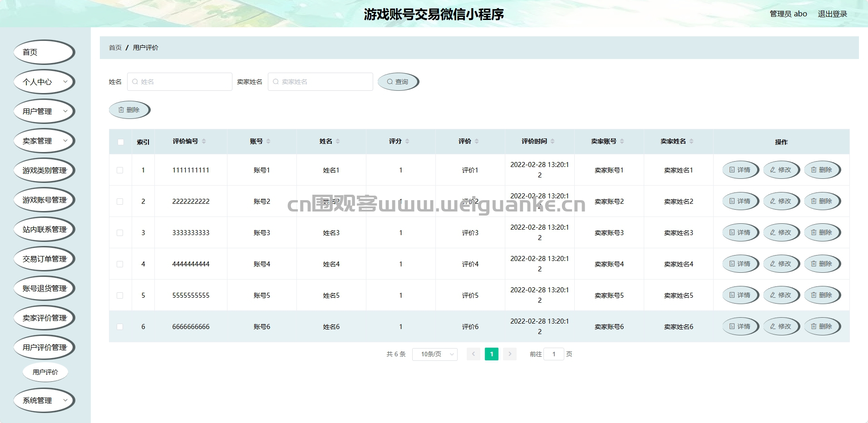Click the search icon in the 姓名 field
The height and width of the screenshot is (423, 868).
tap(135, 82)
